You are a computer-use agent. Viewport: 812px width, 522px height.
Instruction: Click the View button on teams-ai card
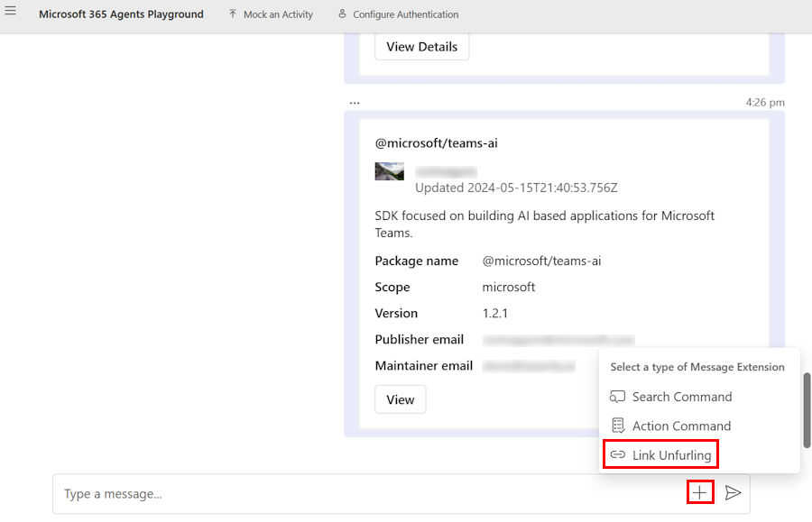[x=401, y=399]
